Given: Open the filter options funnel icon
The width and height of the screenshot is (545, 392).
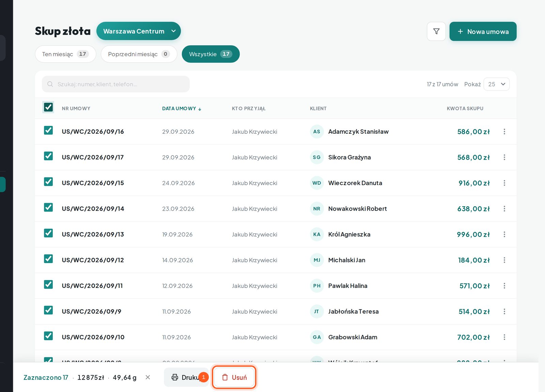Looking at the screenshot, I should pos(436,31).
